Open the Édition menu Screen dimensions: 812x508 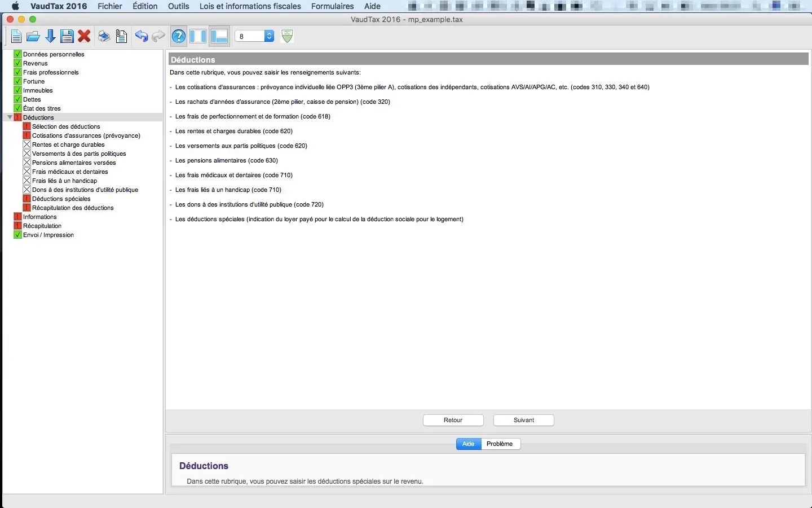click(145, 6)
